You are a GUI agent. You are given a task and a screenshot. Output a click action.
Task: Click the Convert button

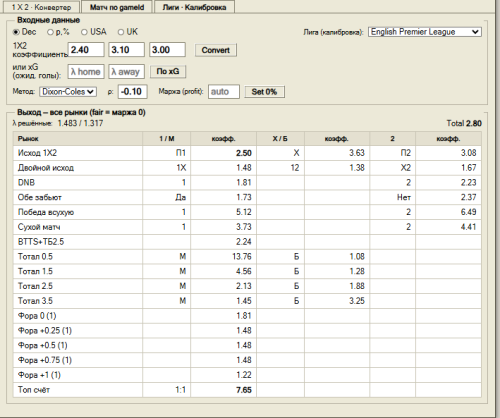(216, 50)
